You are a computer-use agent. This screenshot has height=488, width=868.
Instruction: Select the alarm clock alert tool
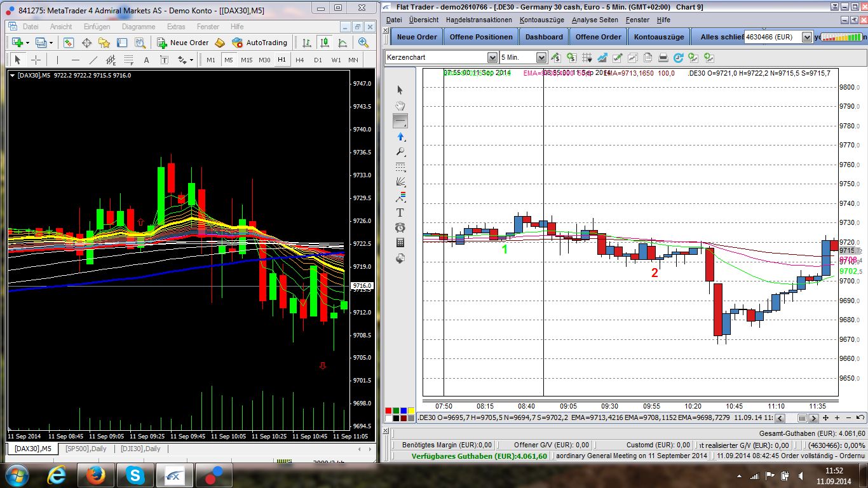pyautogui.click(x=400, y=227)
